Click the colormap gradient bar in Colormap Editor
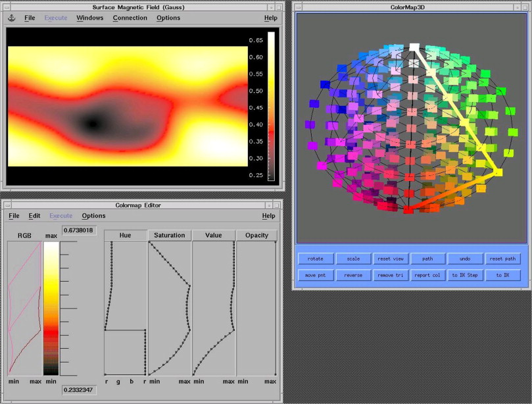Image resolution: width=532 pixels, height=404 pixels. point(51,308)
